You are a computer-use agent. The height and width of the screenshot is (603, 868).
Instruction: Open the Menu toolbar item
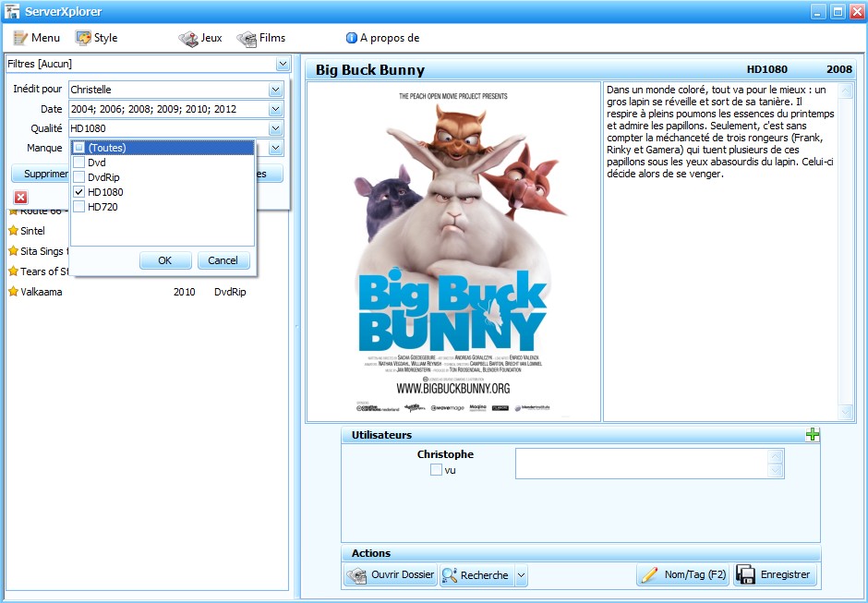[37, 38]
